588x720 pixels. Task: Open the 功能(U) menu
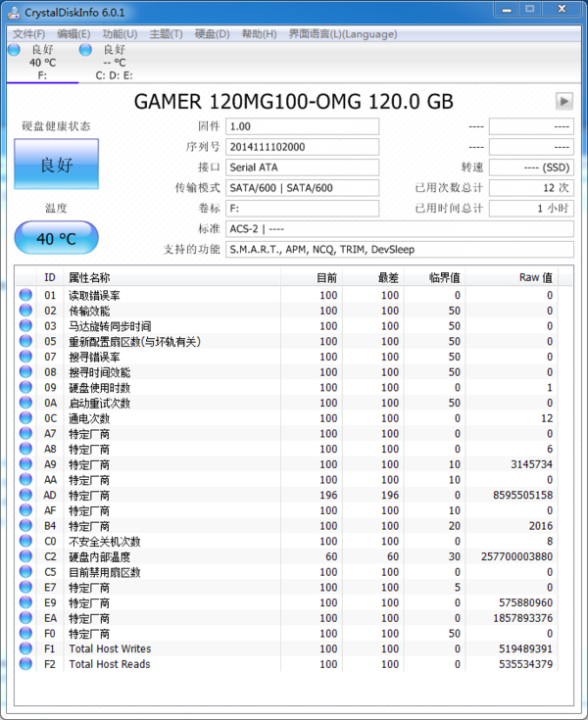pos(120,34)
